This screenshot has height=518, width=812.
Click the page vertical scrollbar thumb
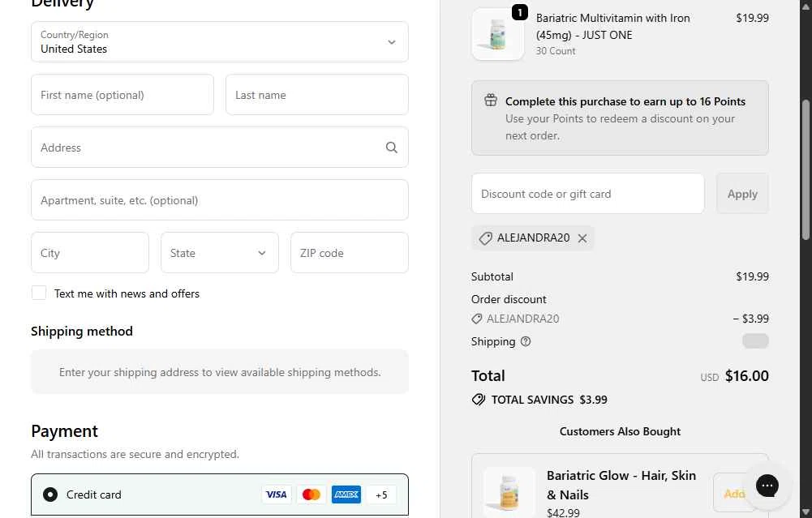click(x=806, y=169)
